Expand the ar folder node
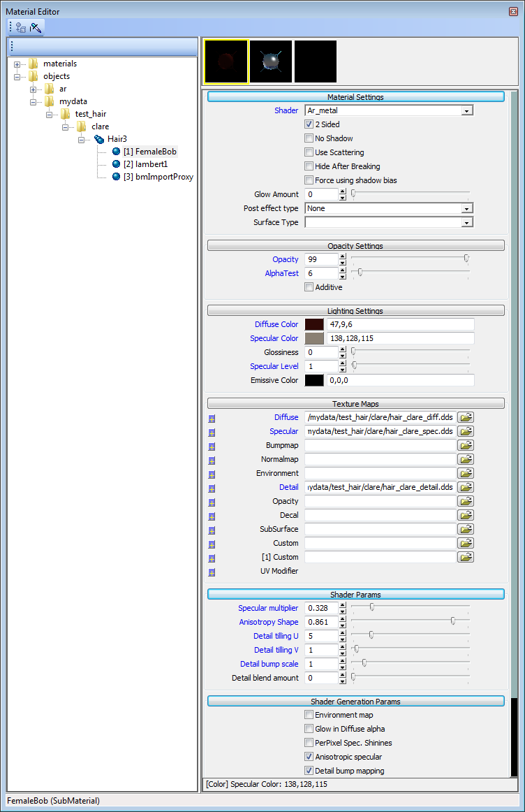 tap(33, 89)
